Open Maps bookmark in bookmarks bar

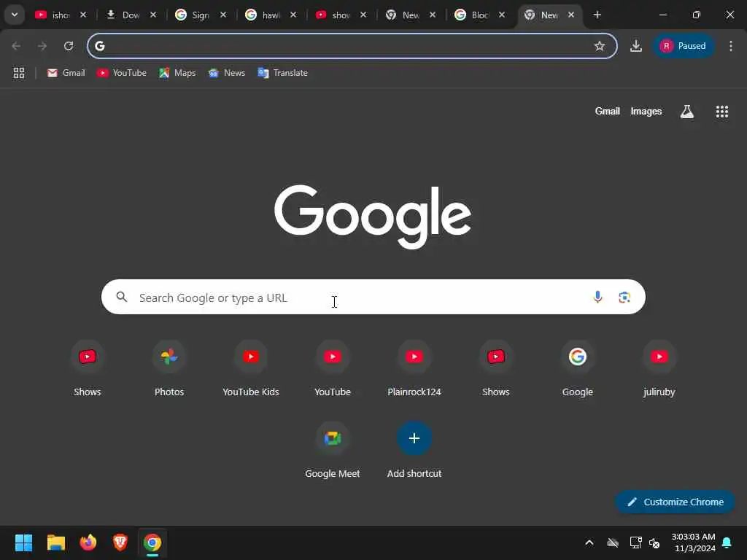(x=177, y=73)
